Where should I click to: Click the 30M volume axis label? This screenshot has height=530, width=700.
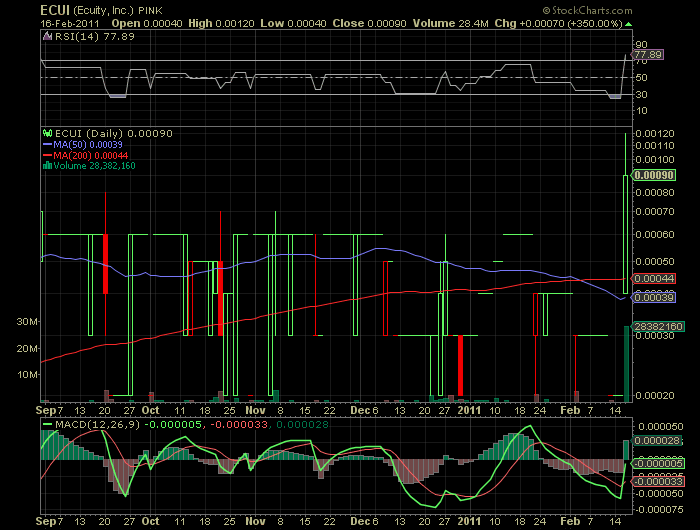tap(27, 321)
